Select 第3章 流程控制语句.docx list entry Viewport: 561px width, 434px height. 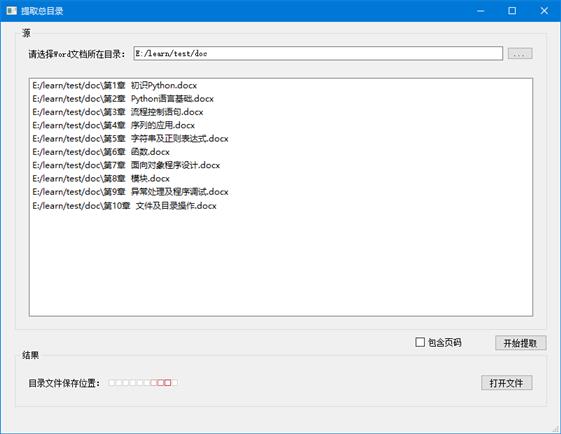click(118, 112)
